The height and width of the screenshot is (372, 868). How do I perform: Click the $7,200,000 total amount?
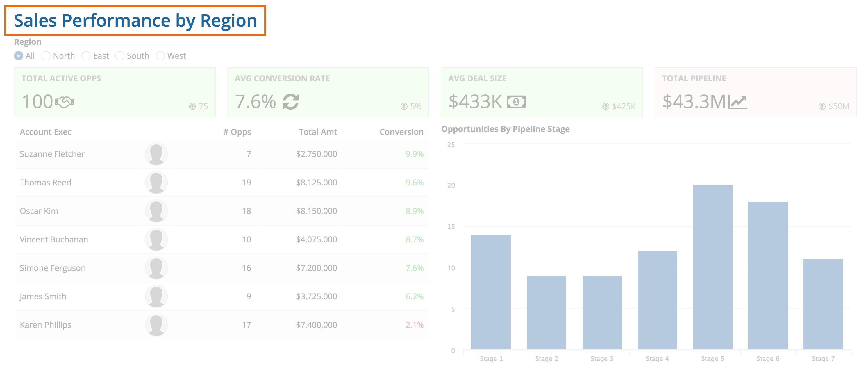click(316, 268)
